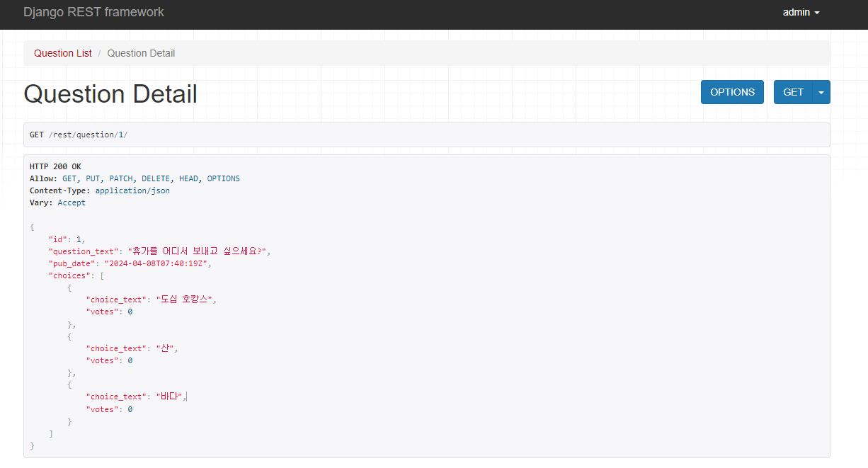The image size is (868, 468).
Task: Click the votes line under 산
Action: click(109, 360)
